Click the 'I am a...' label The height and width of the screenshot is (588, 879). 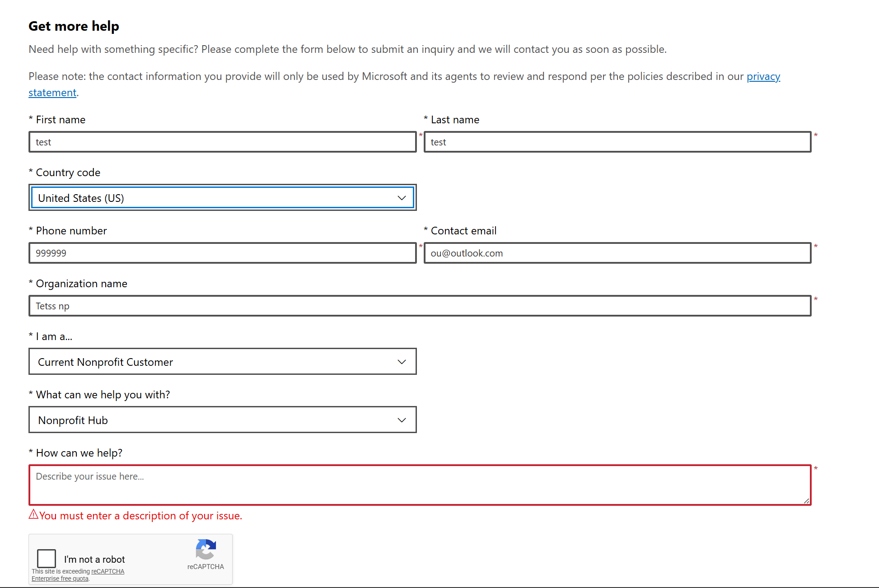[54, 336]
